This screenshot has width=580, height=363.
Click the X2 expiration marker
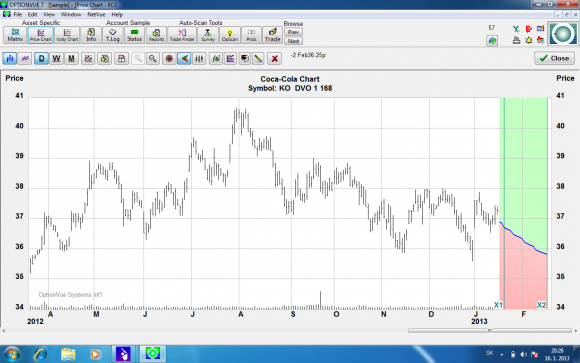(x=541, y=305)
